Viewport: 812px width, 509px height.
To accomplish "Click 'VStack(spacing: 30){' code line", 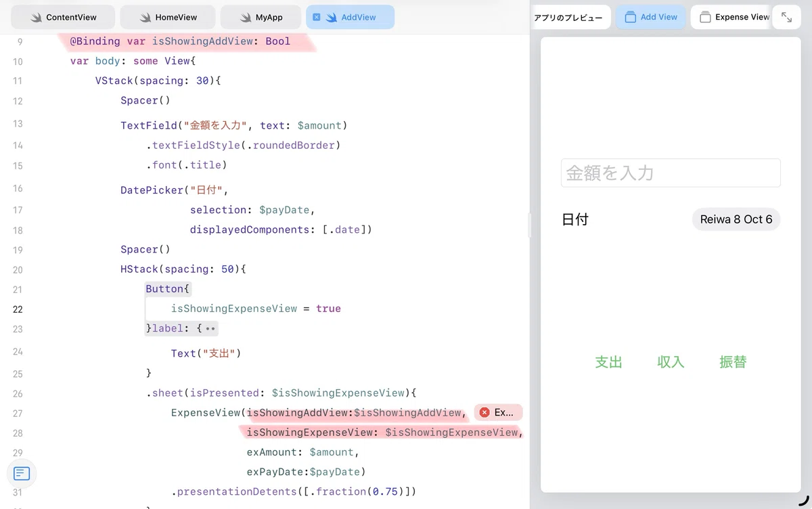I will [158, 81].
